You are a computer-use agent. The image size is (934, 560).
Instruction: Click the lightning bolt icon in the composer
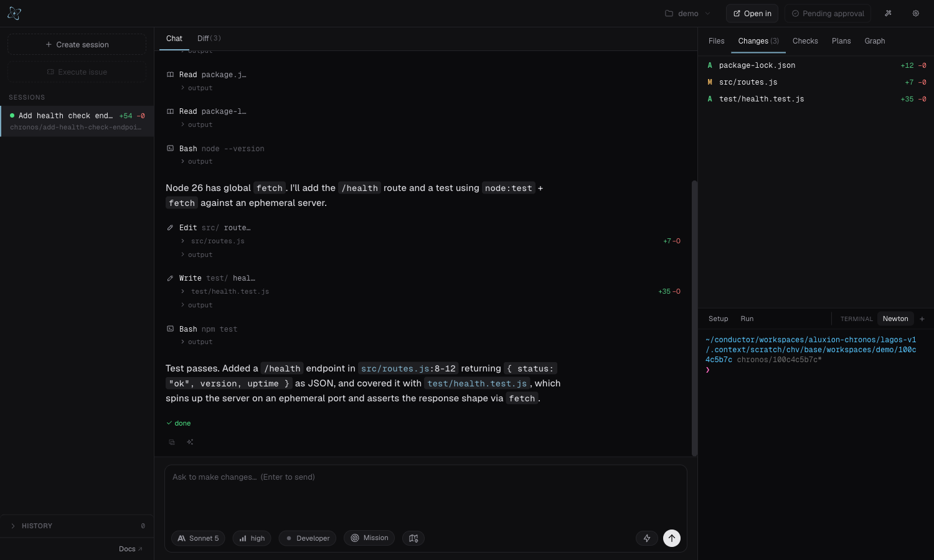tap(647, 538)
